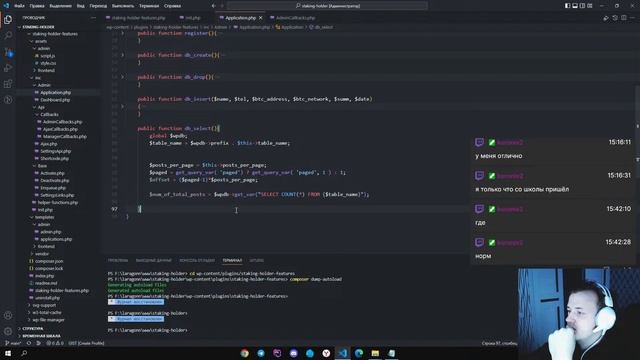Collapse the inc folder
640x360 pixels.
coord(37,78)
